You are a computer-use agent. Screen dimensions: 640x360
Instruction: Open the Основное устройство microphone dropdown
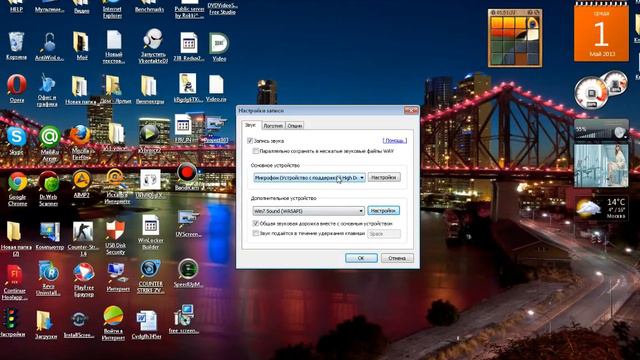point(309,178)
